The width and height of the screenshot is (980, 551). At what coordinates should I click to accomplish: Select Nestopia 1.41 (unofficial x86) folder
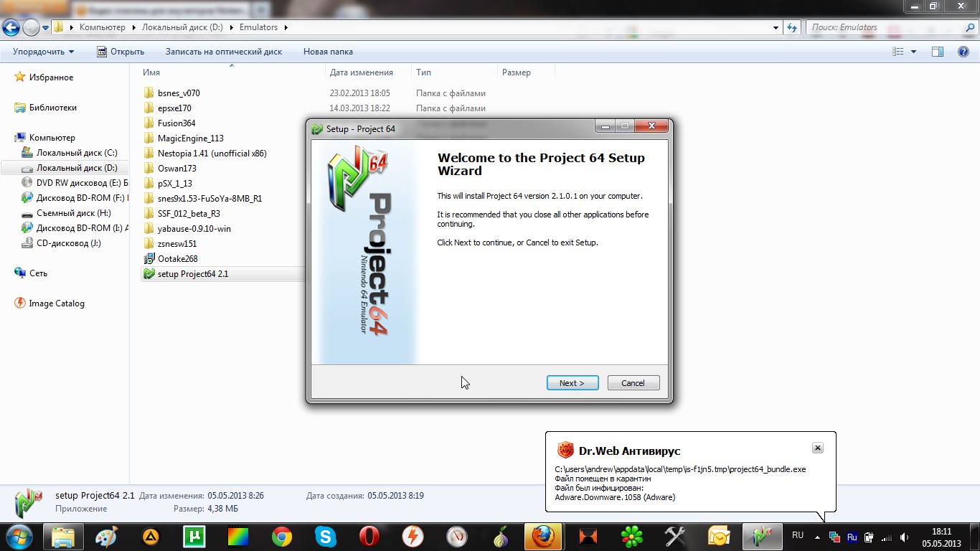(x=212, y=154)
